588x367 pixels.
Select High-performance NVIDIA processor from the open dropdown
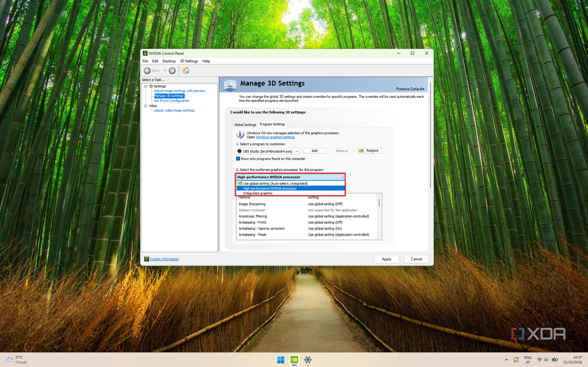pyautogui.click(x=269, y=188)
